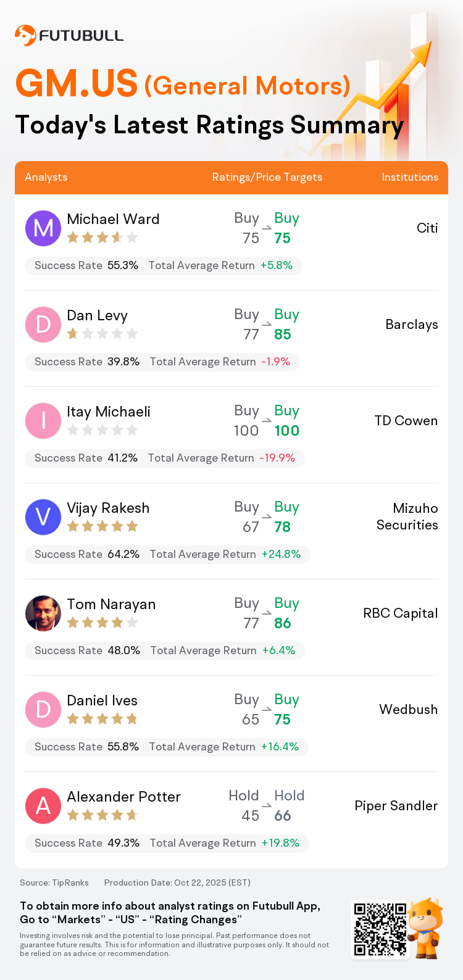
Task: Click the QR code image
Action: [x=380, y=929]
